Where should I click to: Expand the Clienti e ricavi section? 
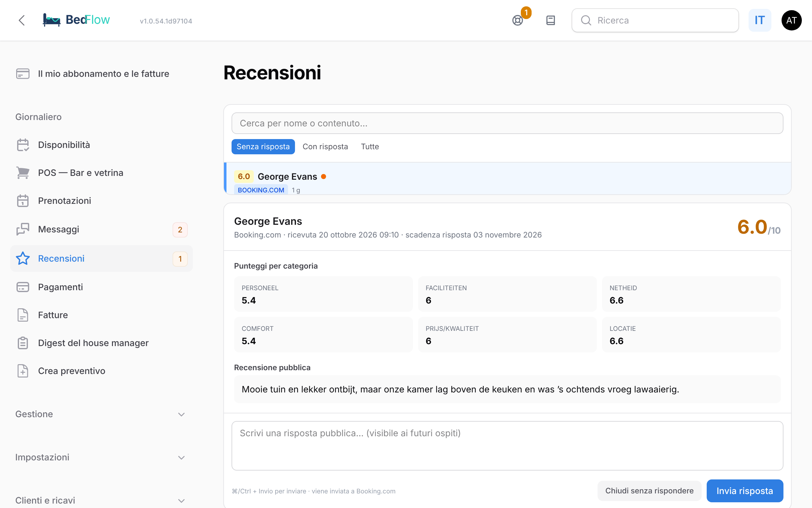(101, 500)
